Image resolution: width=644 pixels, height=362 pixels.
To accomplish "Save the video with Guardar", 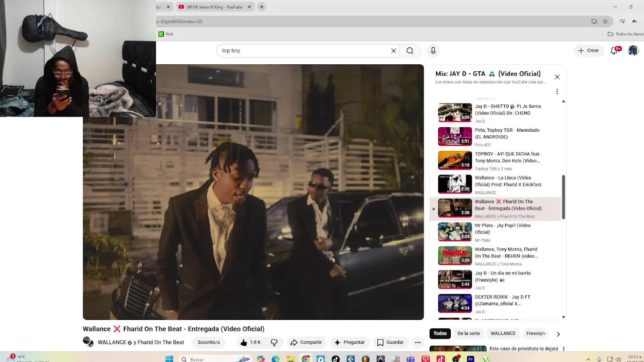I will pos(390,342).
